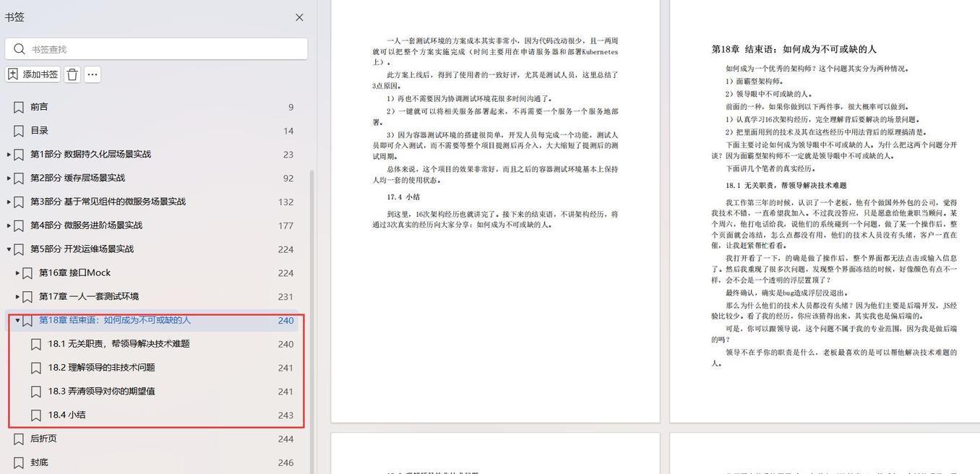Click the 书签 panel title
The height and width of the screenshot is (474, 980).
pos(14,17)
